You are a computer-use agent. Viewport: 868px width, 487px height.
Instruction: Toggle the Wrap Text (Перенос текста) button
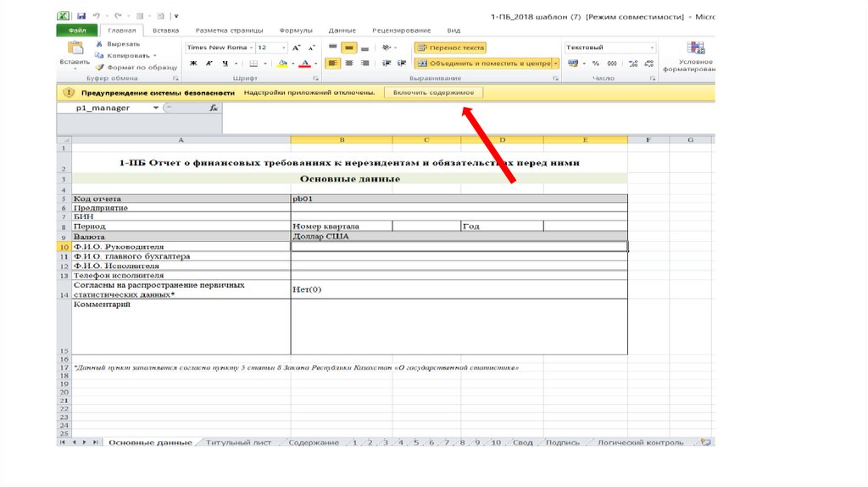451,48
